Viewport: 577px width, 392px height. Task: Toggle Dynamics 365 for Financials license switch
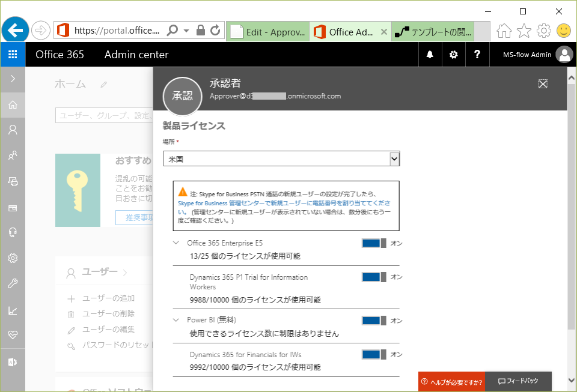[374, 355]
